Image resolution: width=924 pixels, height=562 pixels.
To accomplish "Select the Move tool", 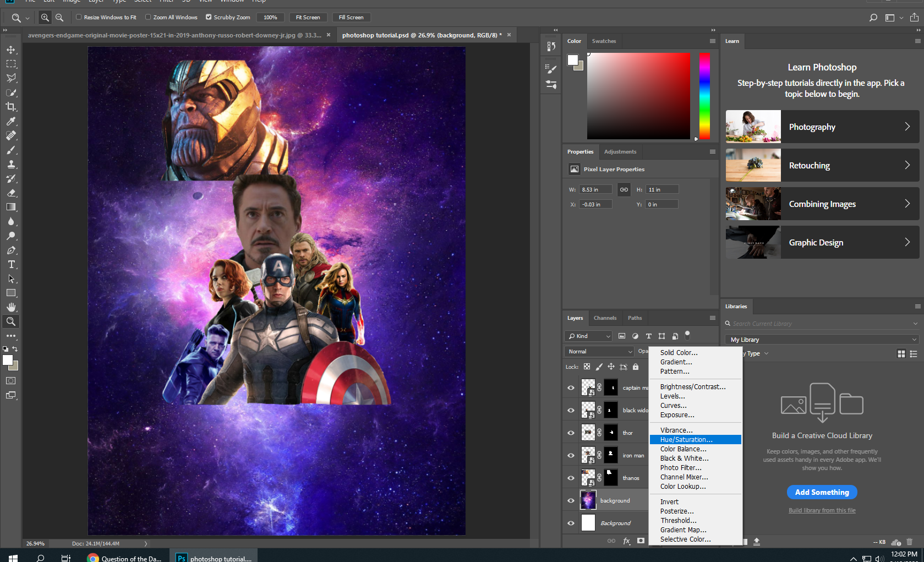I will (x=11, y=50).
